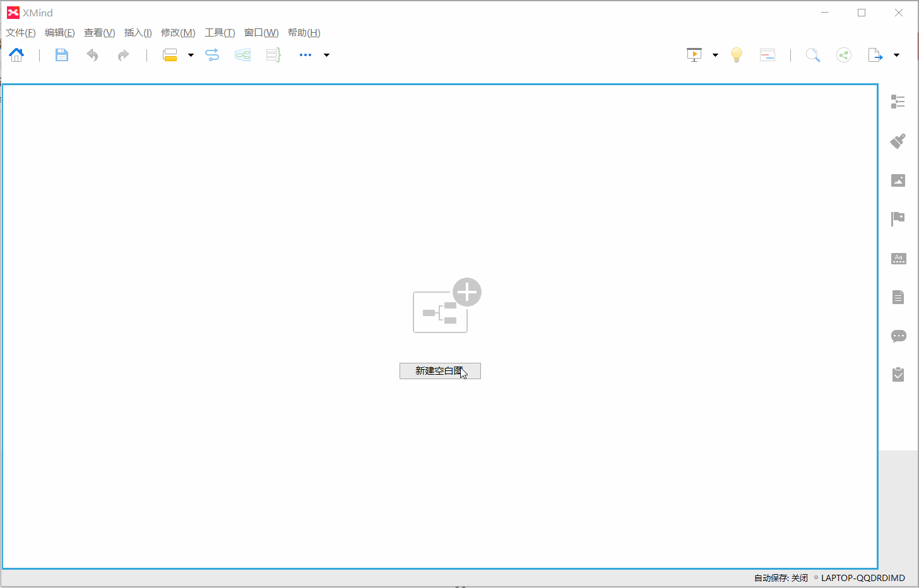Click the Export document icon
Screen dimensions: 919x588
pos(875,55)
